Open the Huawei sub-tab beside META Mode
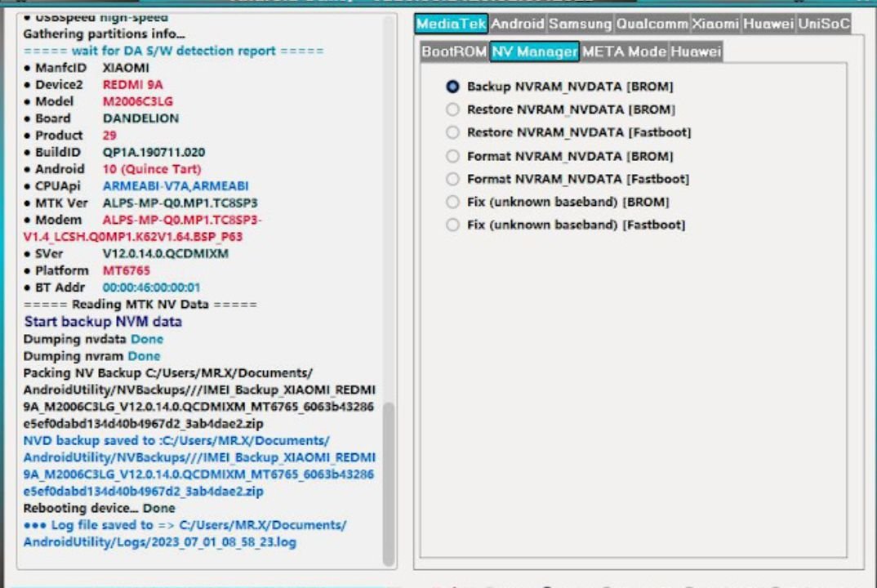Viewport: 877px width, 588px height. [x=696, y=51]
